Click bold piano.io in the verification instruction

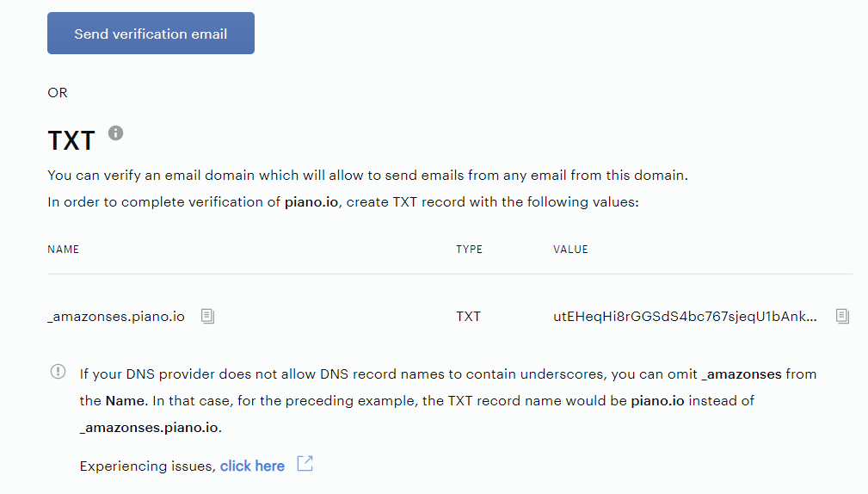(311, 202)
